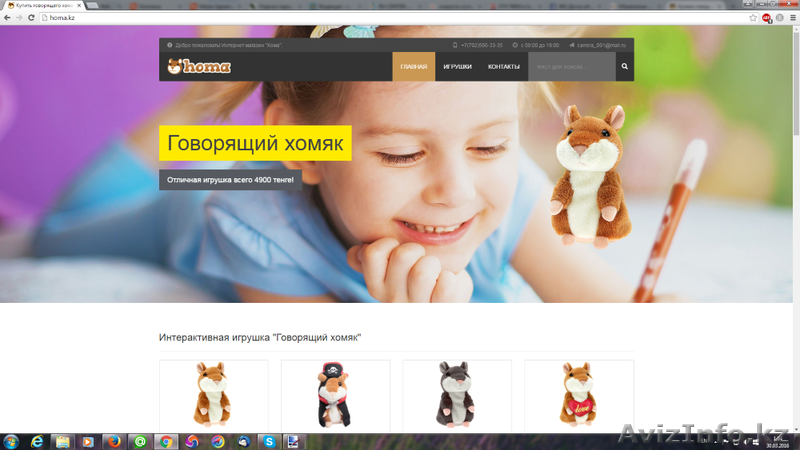Click the page vertical scrollbar thumb
The width and height of the screenshot is (800, 450).
[796, 82]
